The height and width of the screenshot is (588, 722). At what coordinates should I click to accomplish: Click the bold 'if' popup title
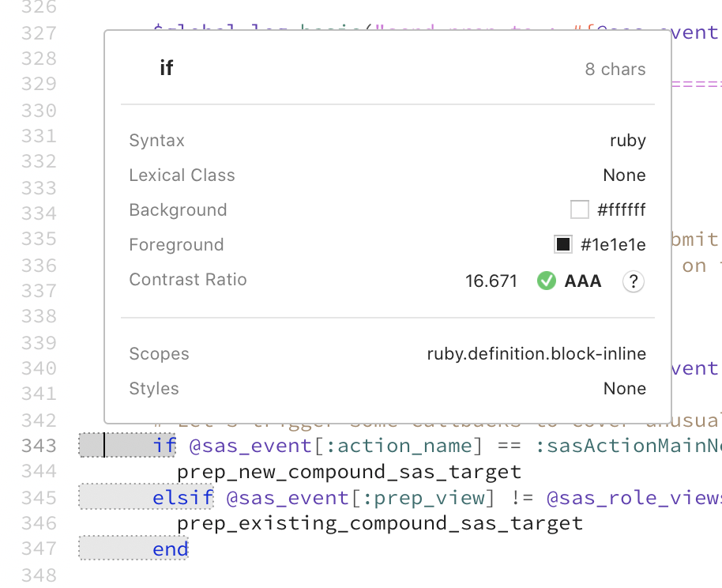[166, 68]
